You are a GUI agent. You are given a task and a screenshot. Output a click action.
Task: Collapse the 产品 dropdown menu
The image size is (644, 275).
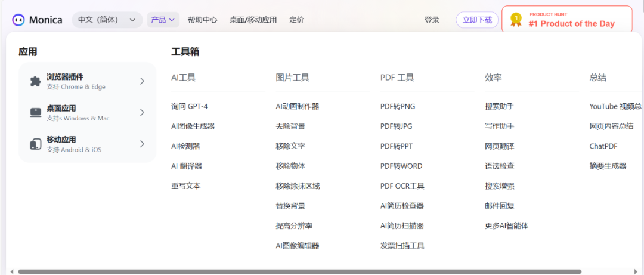point(163,20)
